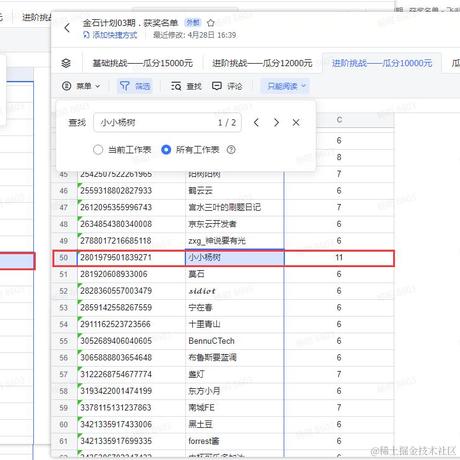Go to next search result
This screenshot has height=460, width=460.
pyautogui.click(x=276, y=123)
